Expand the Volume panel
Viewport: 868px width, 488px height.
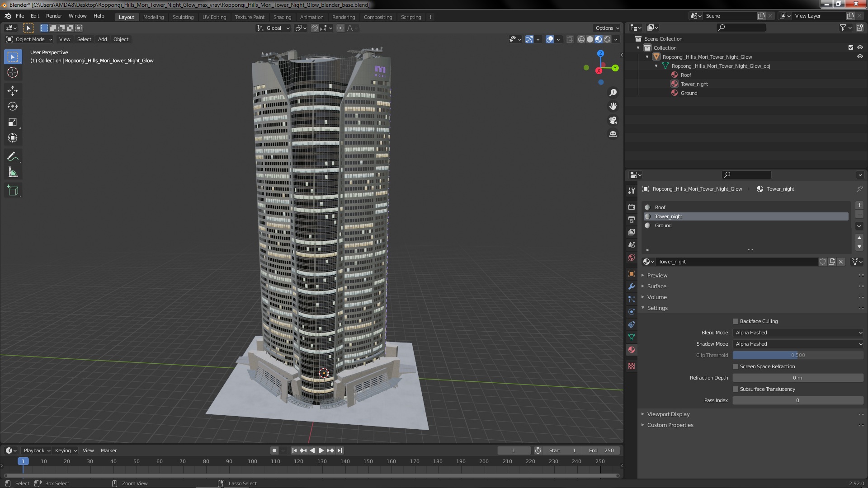pyautogui.click(x=656, y=297)
